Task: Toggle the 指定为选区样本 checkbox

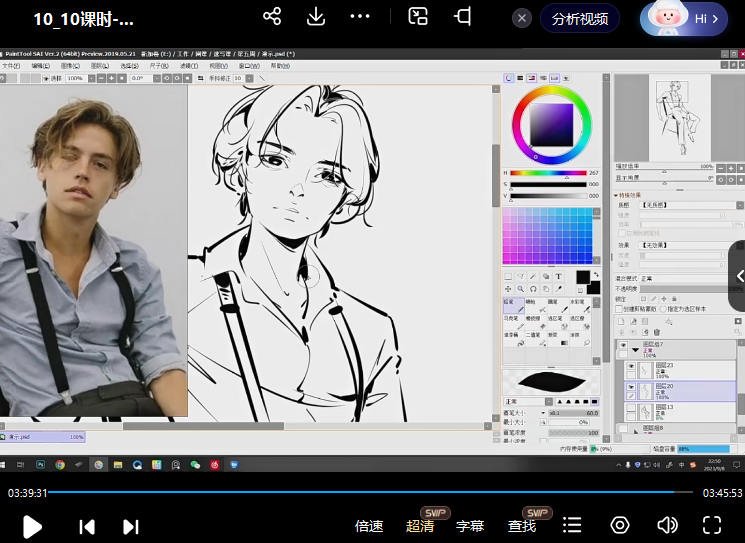Action: (x=664, y=309)
